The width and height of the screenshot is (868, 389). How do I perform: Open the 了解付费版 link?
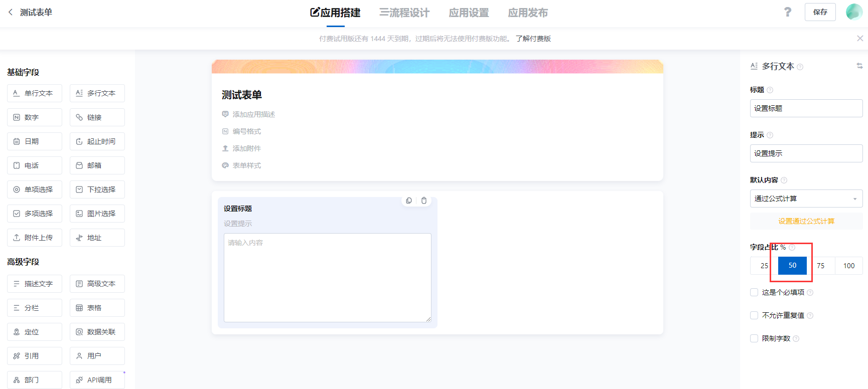533,39
